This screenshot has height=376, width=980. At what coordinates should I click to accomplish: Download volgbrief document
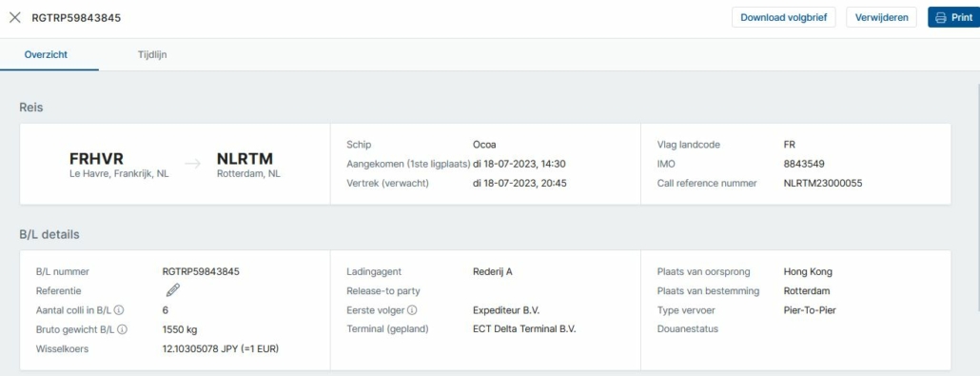[x=784, y=17]
